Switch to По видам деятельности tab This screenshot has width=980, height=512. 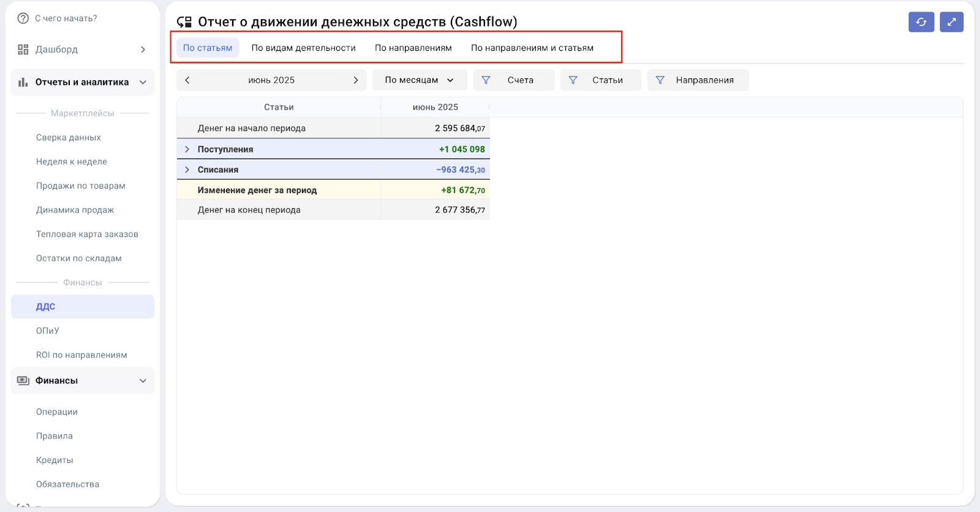pyautogui.click(x=303, y=48)
